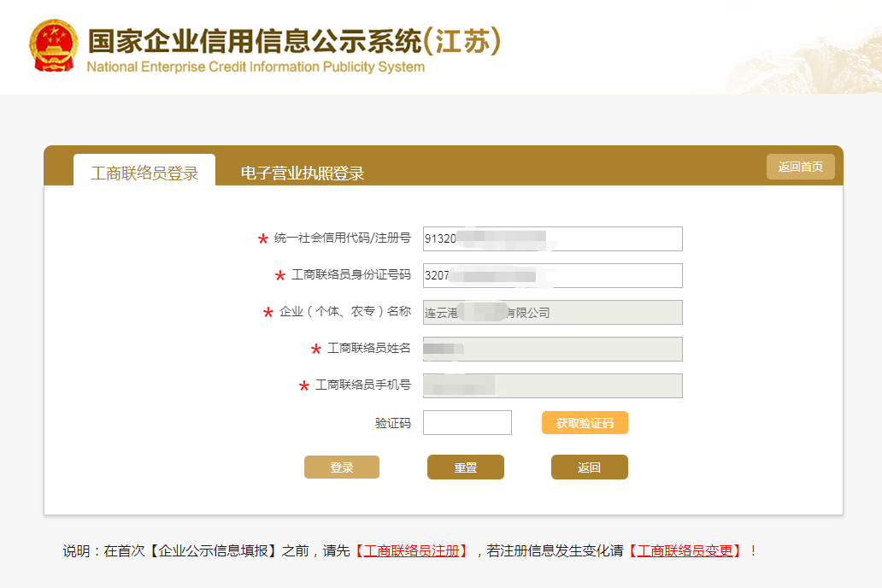
Task: Open the 工商联络员注册 link
Action: [x=412, y=551]
